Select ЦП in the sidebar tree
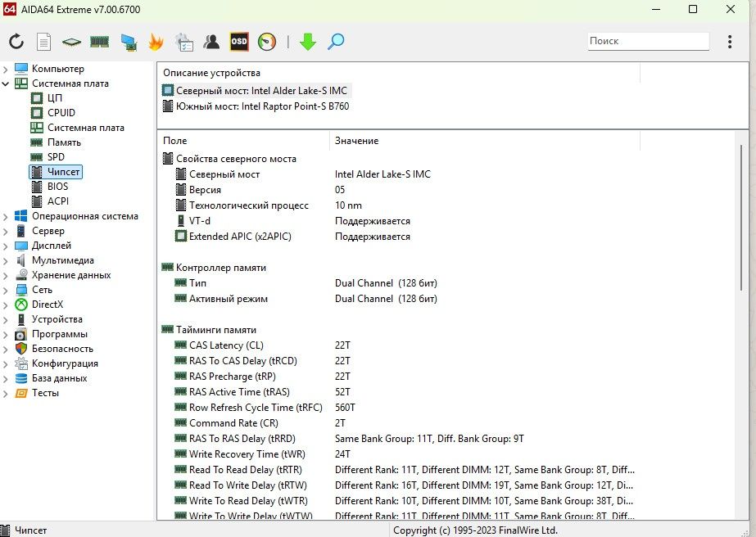Image resolution: width=756 pixels, height=537 pixels. tap(55, 98)
